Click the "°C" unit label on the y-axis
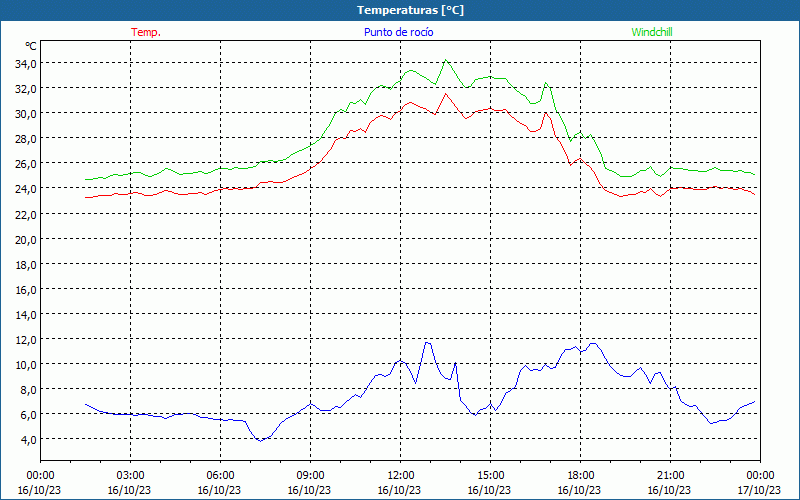 click(31, 46)
